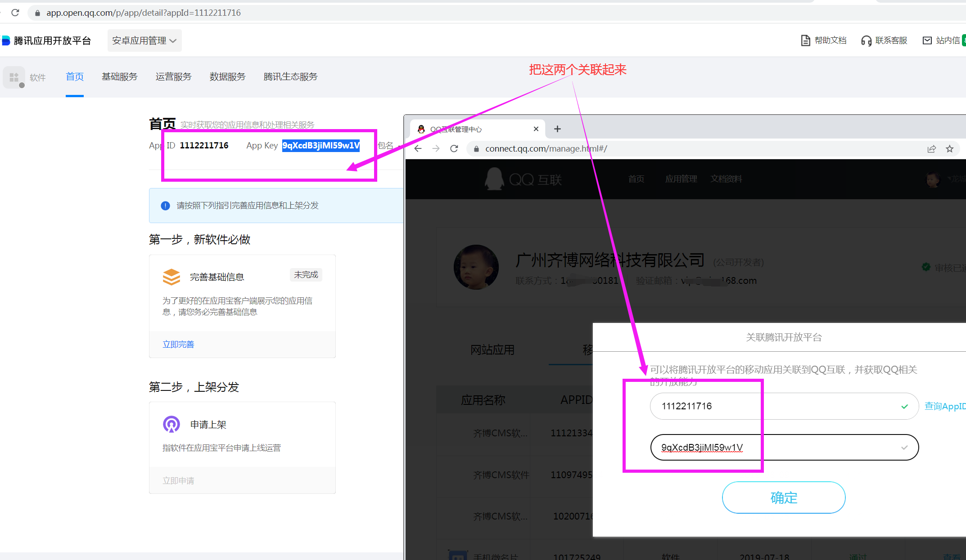The image size is (966, 560).
Task: Click 首页 in the QQ互联 navigation
Action: click(x=636, y=179)
